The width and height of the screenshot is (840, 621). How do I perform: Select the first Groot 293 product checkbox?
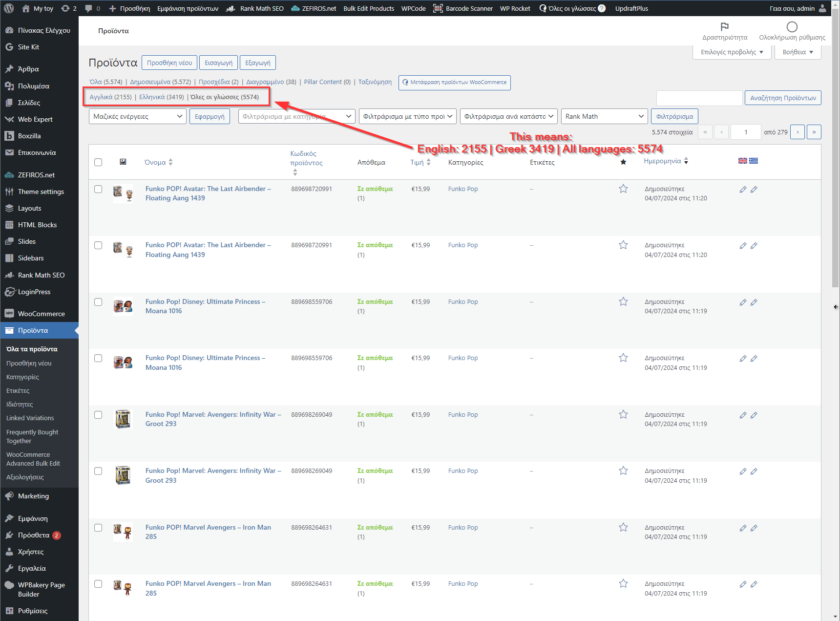pos(98,415)
